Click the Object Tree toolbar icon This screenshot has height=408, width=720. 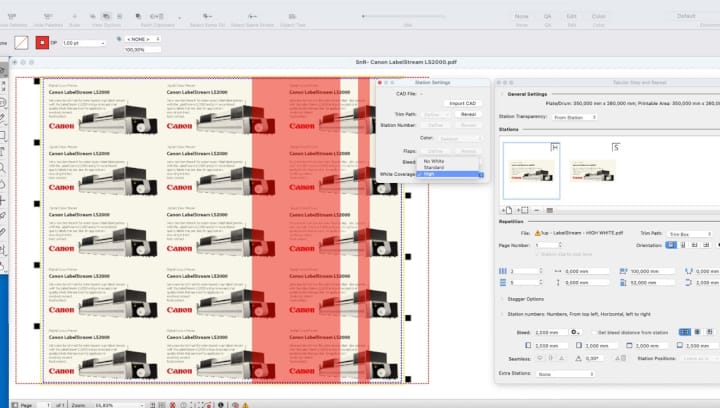(x=292, y=19)
